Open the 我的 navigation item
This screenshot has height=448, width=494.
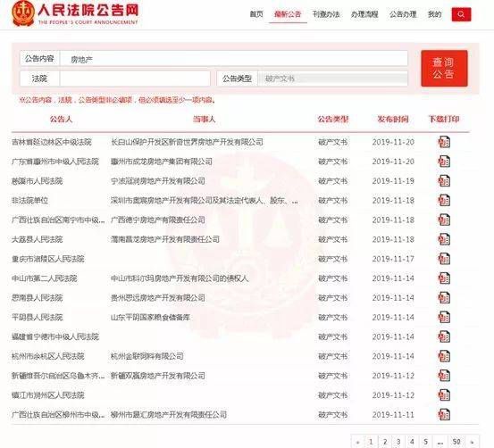(434, 14)
